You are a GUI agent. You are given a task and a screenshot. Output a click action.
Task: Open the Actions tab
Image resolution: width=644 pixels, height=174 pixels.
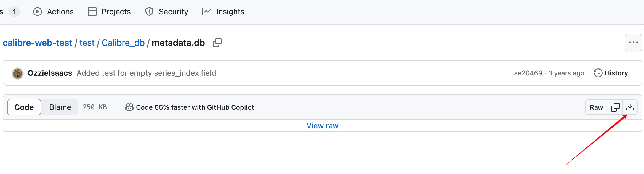[x=54, y=12]
